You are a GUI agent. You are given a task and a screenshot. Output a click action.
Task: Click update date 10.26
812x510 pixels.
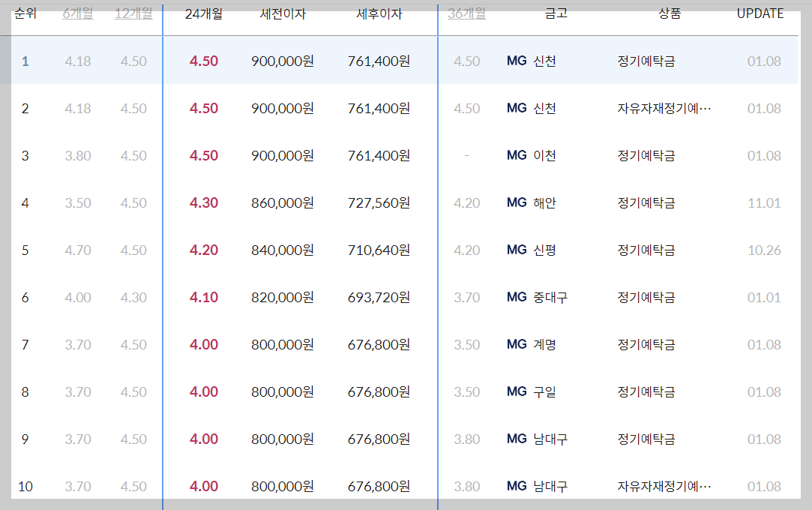[x=764, y=250]
